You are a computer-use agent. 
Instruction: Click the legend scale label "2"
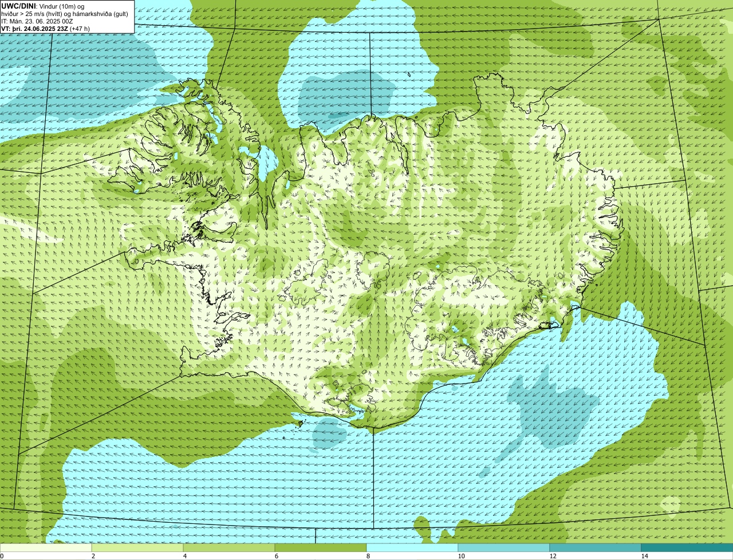point(93,556)
